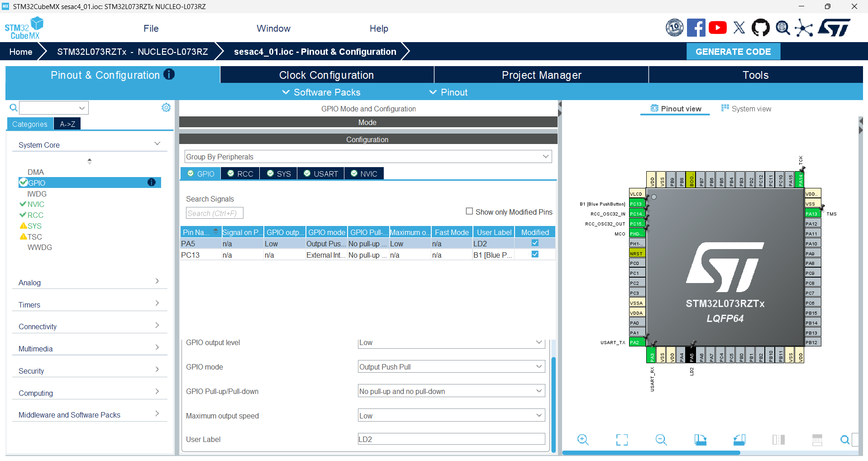
Task: Toggle Modified checkbox for PA5 row
Action: click(x=535, y=243)
